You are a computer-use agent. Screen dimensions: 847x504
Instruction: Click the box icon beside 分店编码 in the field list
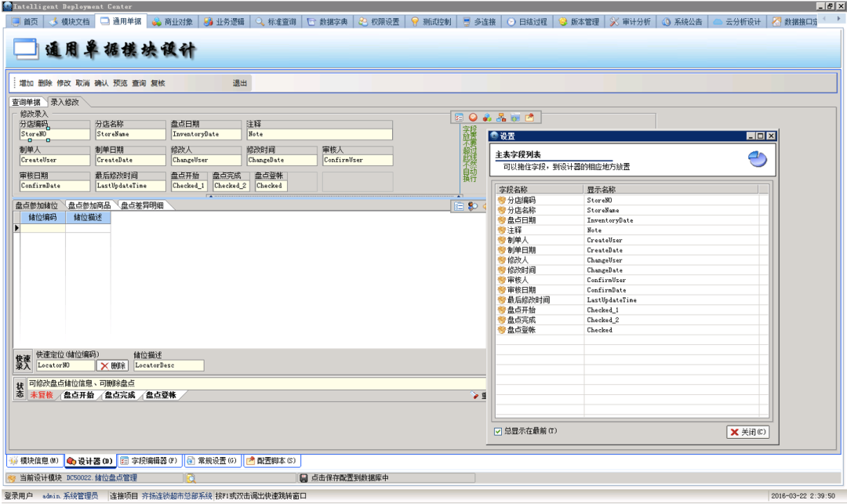click(x=502, y=200)
